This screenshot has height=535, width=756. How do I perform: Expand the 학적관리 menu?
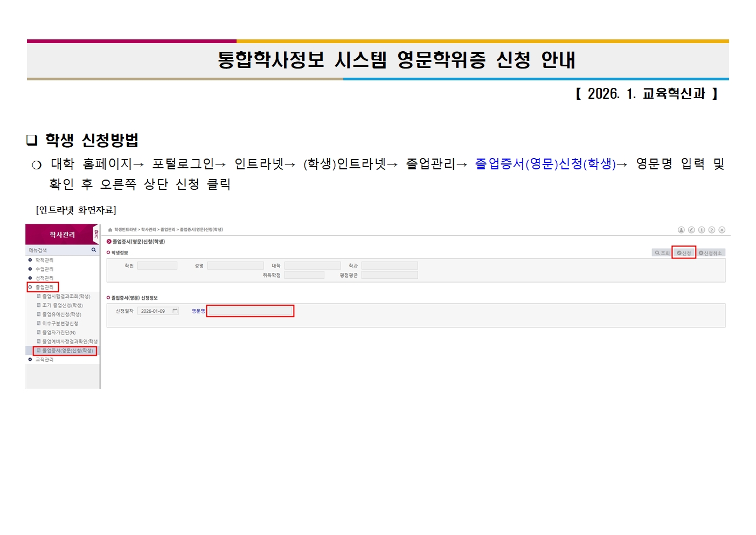tap(44, 260)
